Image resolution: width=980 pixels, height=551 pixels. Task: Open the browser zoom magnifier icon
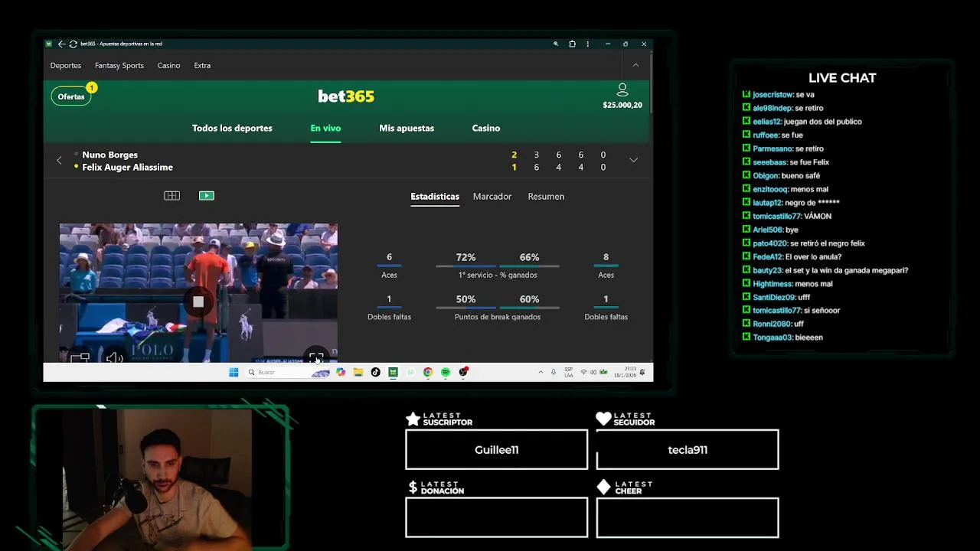click(x=556, y=44)
